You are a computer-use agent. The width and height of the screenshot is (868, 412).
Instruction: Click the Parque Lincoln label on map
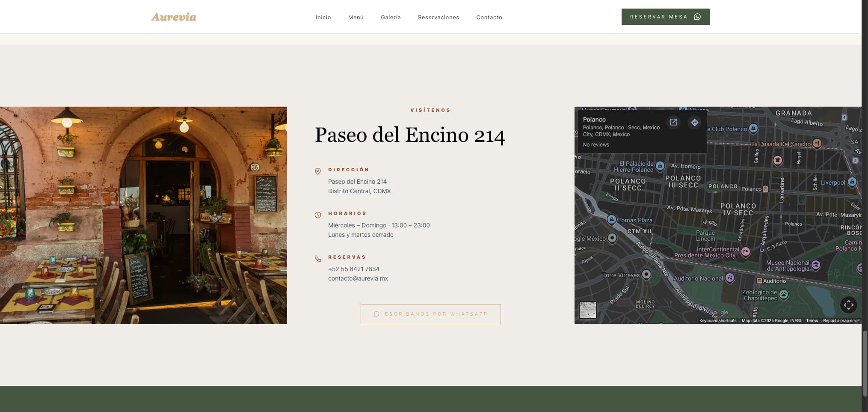point(705,236)
